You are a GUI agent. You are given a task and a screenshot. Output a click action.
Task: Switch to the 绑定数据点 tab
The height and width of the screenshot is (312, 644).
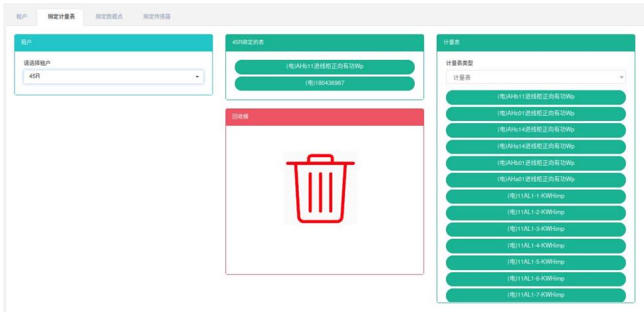pos(108,16)
